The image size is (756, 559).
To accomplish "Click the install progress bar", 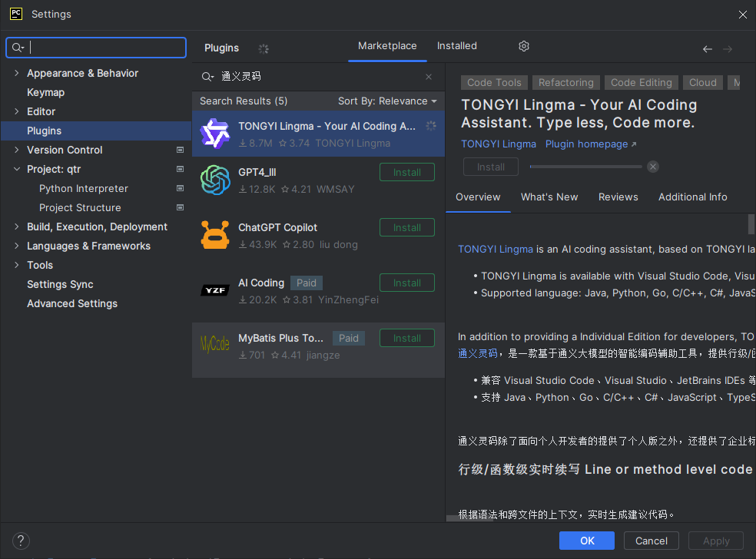I will pos(585,167).
